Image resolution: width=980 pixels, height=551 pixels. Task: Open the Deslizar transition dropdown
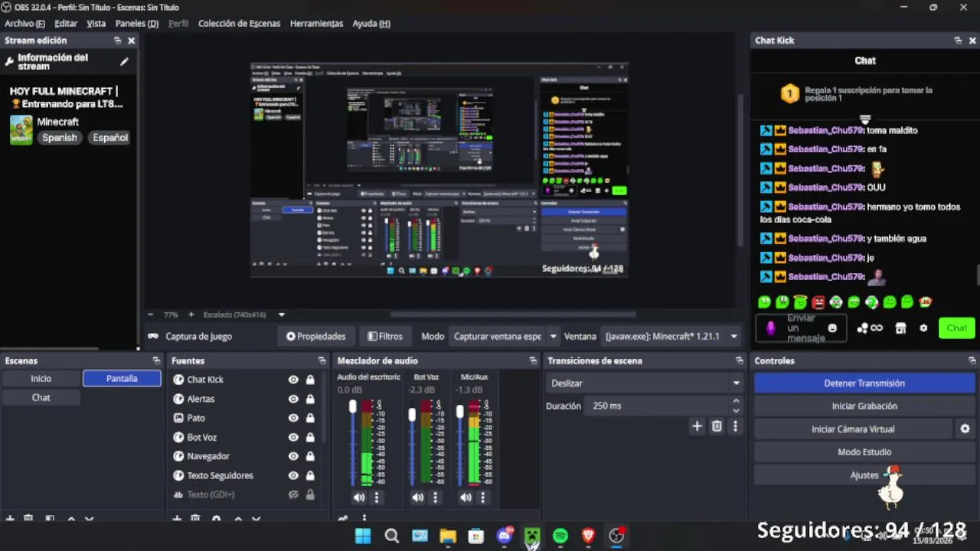(645, 383)
